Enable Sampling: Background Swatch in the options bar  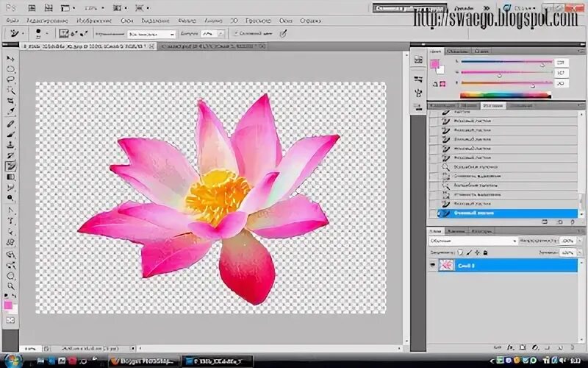84,34
